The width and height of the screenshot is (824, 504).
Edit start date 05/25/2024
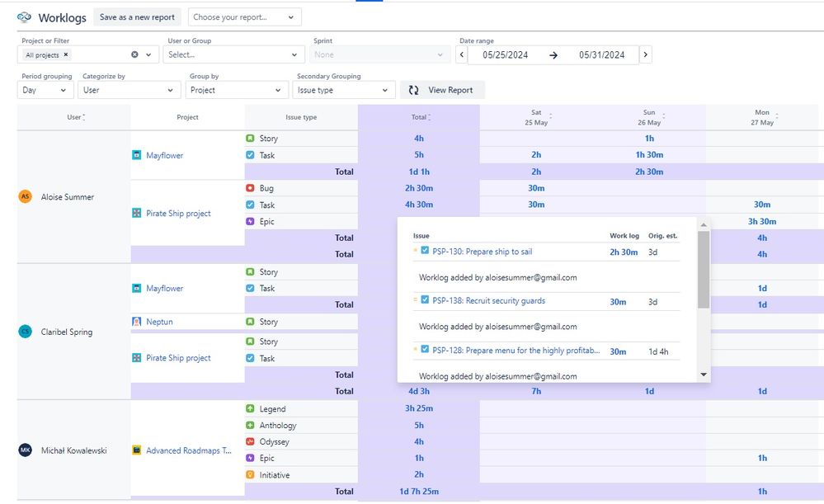click(505, 54)
